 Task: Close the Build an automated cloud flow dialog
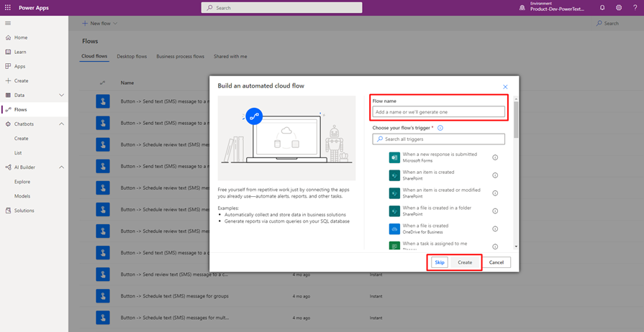(505, 86)
